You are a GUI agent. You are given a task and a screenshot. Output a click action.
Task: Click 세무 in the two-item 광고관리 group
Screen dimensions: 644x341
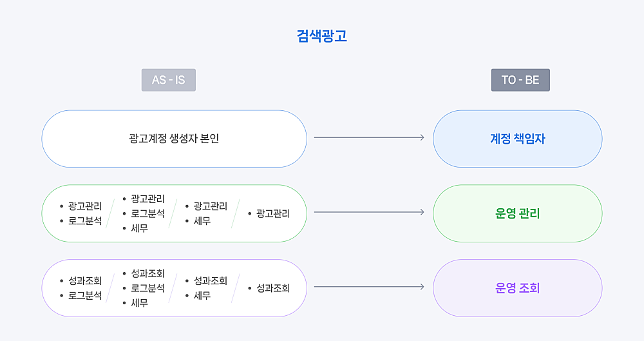tap(202, 221)
